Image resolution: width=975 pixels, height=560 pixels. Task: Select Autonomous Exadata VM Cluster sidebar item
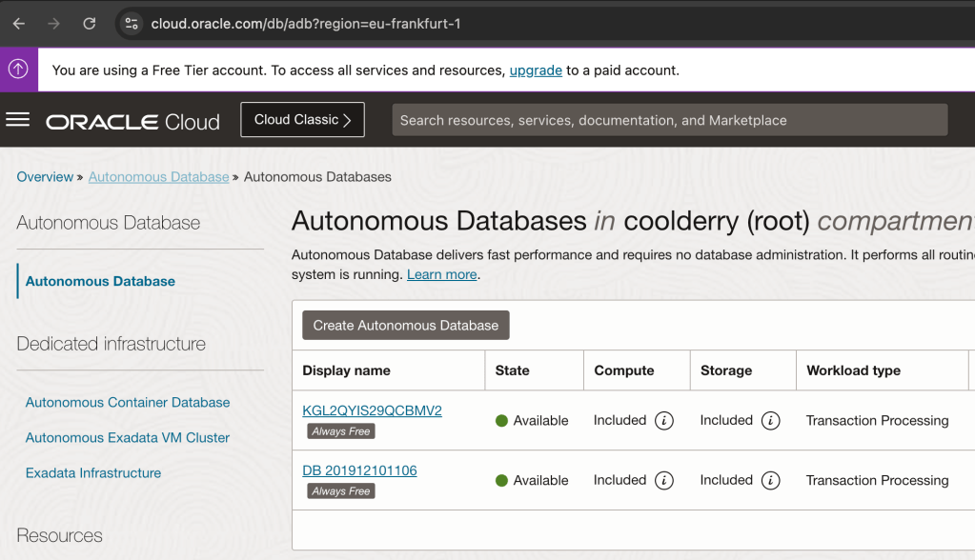128,438
